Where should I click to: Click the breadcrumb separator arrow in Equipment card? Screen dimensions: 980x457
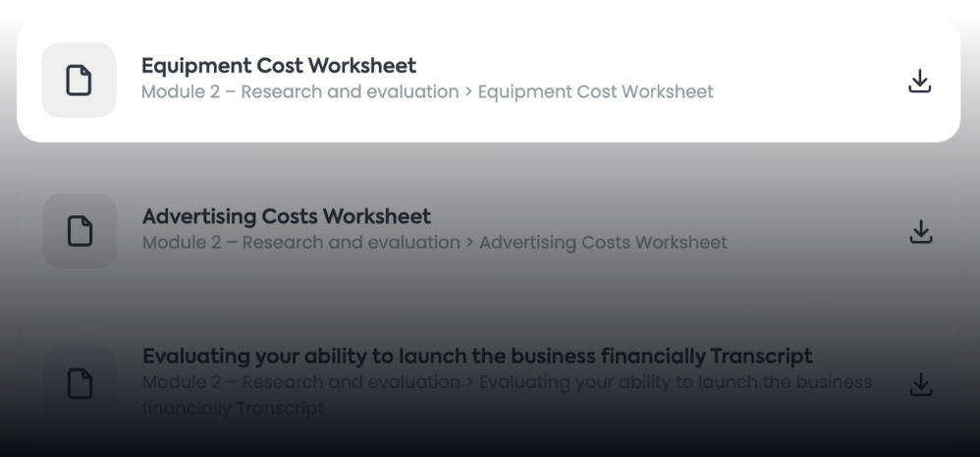tap(468, 92)
